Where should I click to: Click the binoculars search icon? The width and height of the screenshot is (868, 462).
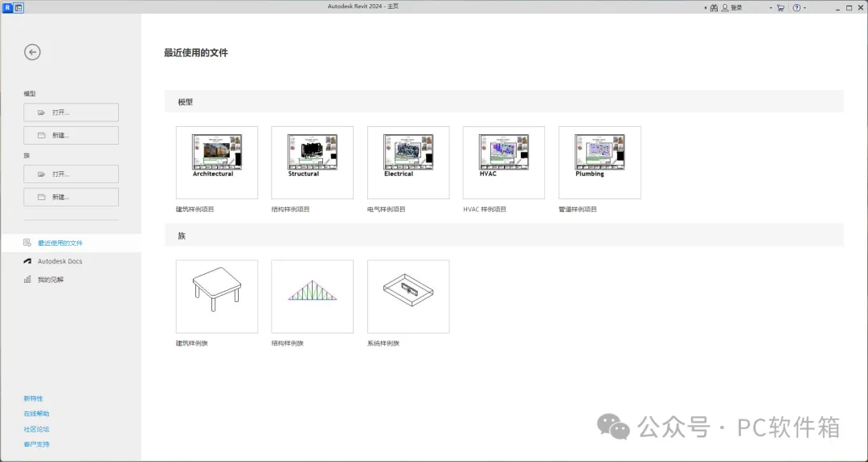714,8
